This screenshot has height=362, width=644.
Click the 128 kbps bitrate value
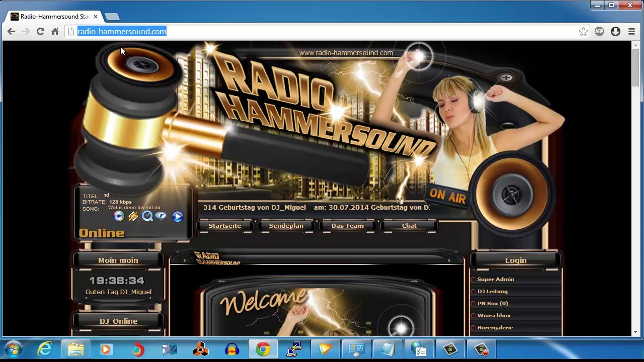[120, 202]
